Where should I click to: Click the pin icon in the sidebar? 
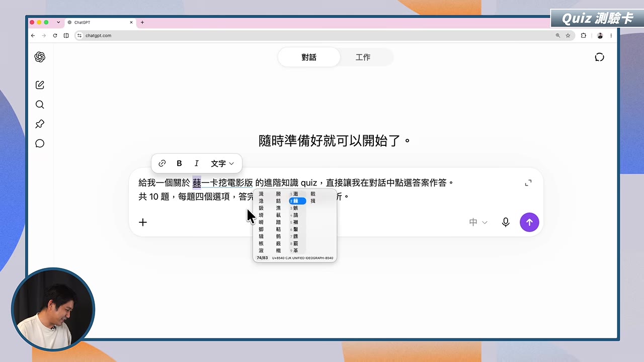pos(40,124)
